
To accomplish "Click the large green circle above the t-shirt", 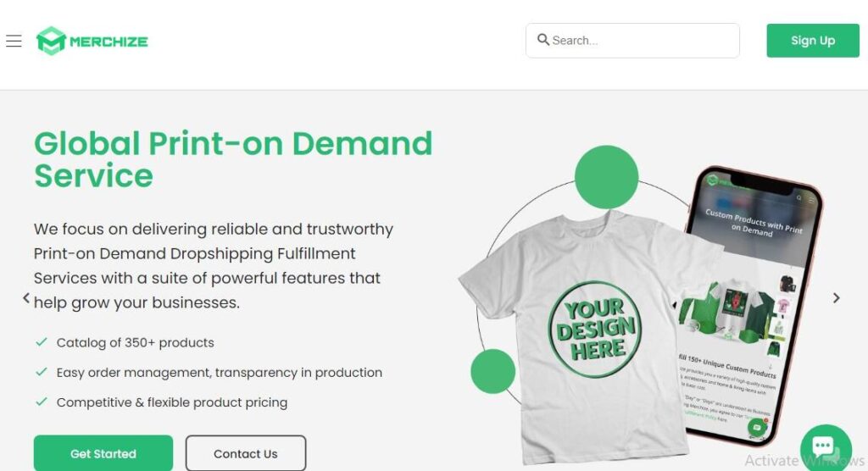I will 606,177.
